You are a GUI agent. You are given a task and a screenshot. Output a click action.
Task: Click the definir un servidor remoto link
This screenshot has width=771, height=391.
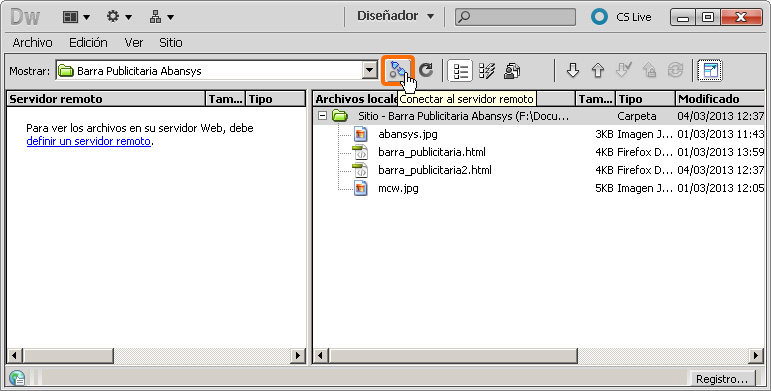click(89, 141)
